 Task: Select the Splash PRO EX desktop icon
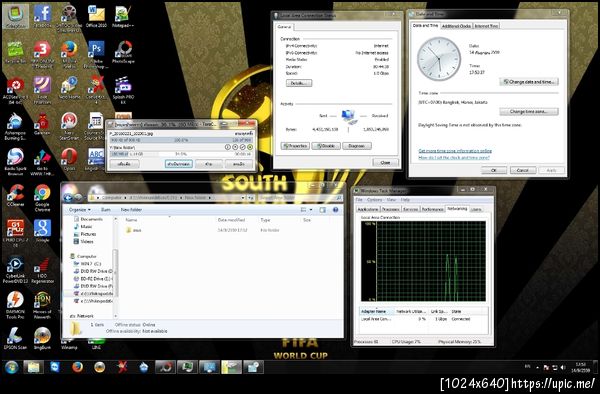123,90
